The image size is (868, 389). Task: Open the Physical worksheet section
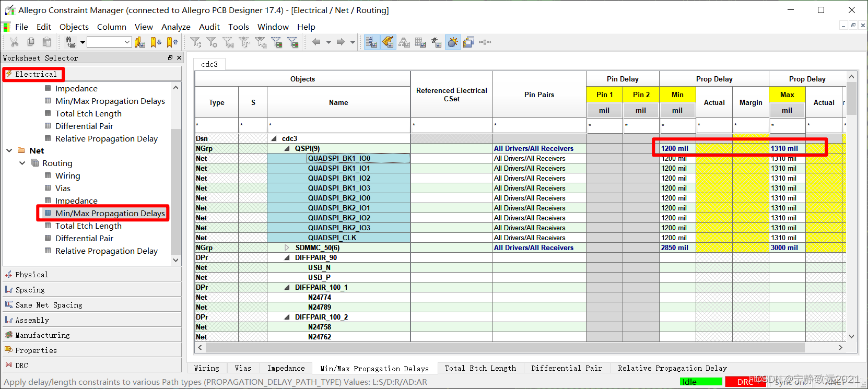point(31,275)
